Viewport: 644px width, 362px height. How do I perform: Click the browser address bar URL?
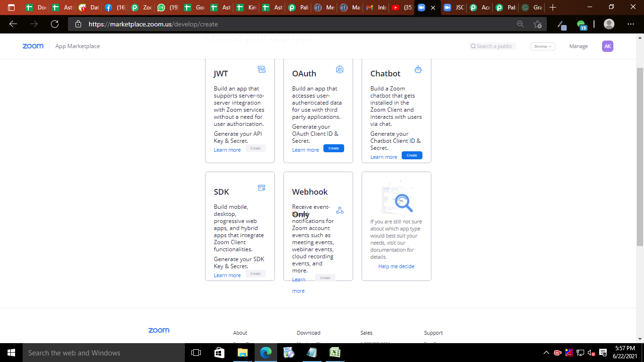[153, 24]
